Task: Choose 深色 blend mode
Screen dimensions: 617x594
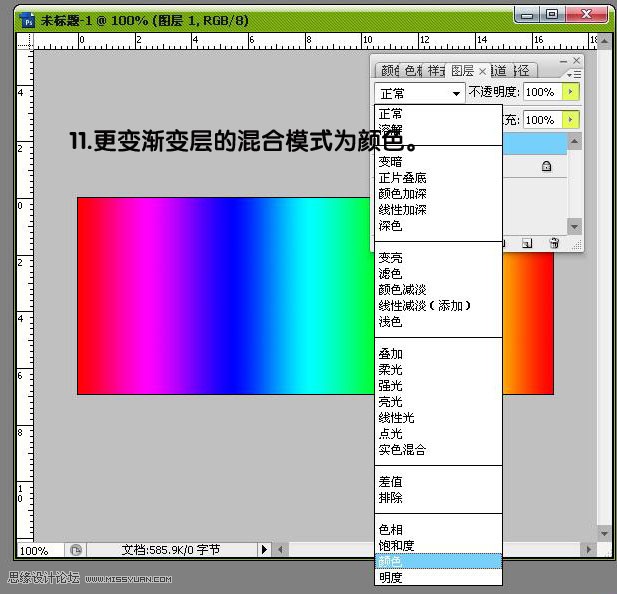Action: tap(438, 226)
